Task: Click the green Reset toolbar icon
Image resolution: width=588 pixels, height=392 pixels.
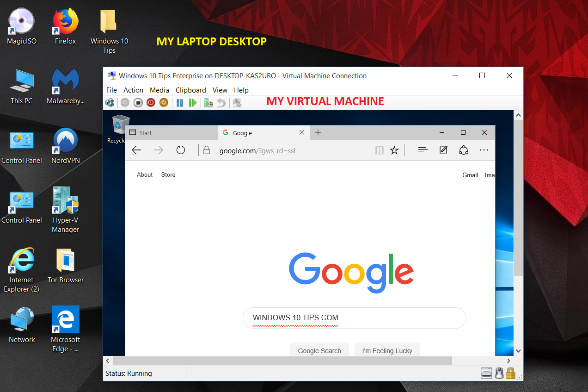Action: [193, 103]
